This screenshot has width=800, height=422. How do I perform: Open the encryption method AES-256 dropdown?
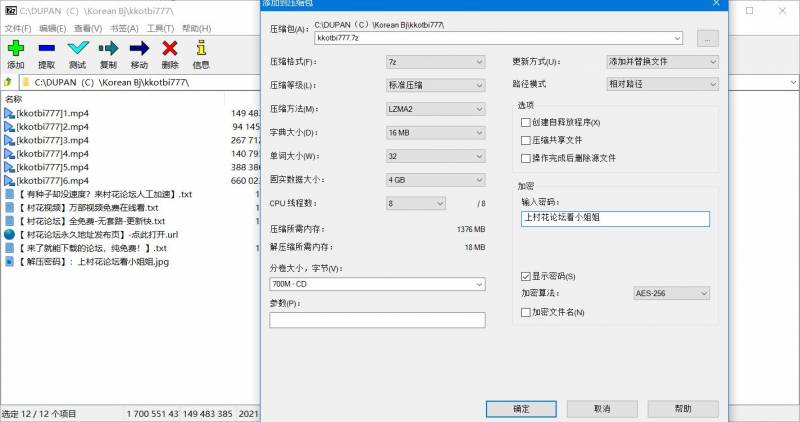pos(675,294)
